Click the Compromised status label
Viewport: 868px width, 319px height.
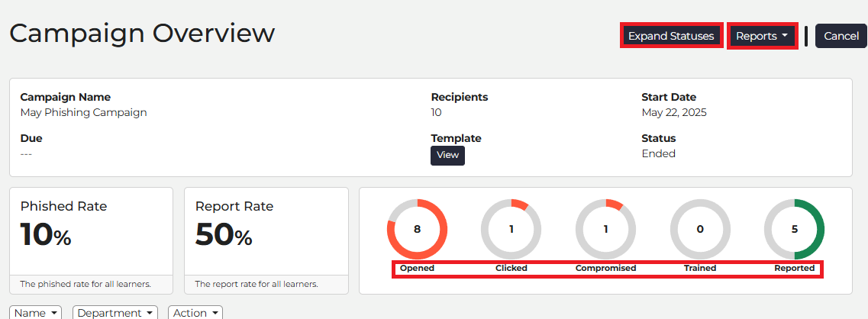click(605, 268)
